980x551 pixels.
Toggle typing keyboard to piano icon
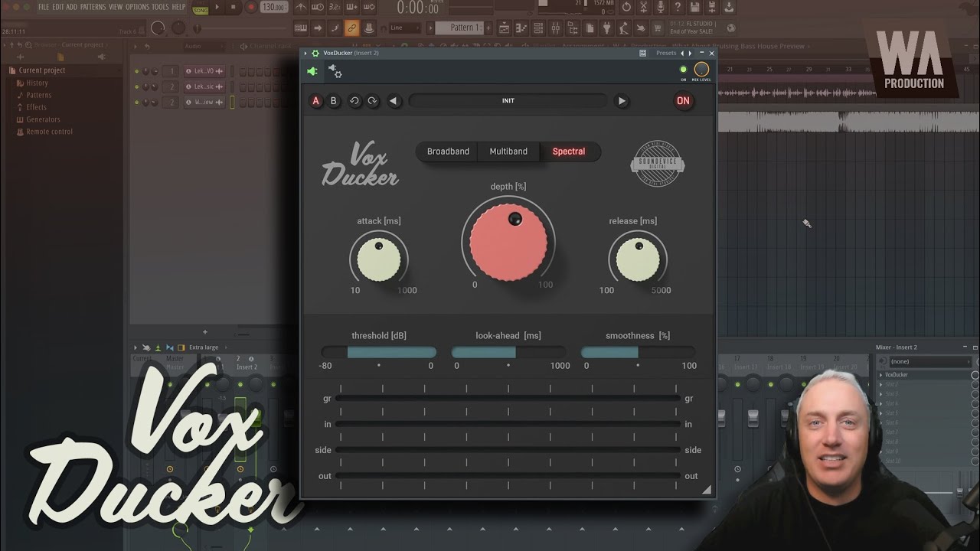(x=301, y=28)
